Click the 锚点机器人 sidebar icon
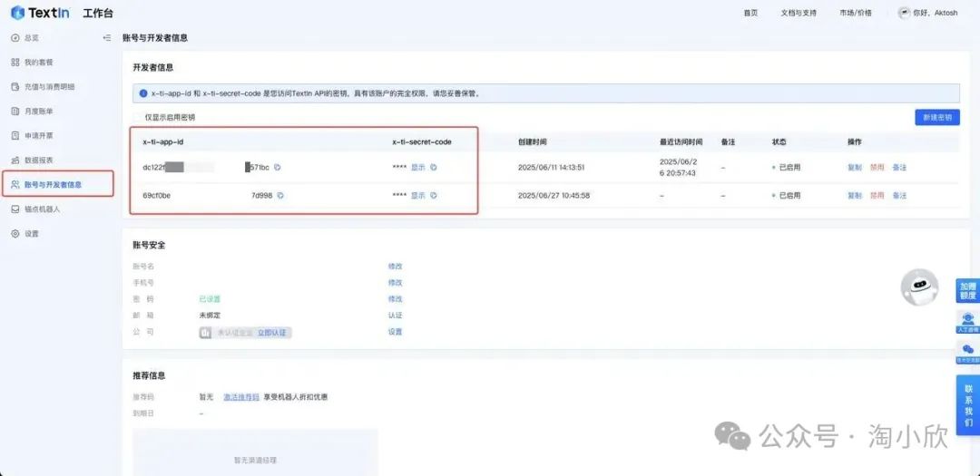Image resolution: width=980 pixels, height=476 pixels. [15, 209]
